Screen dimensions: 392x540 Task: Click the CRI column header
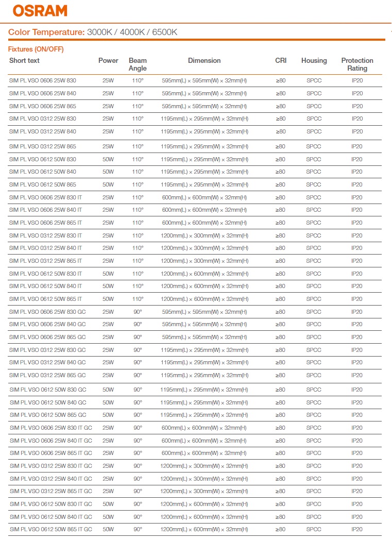pyautogui.click(x=281, y=61)
